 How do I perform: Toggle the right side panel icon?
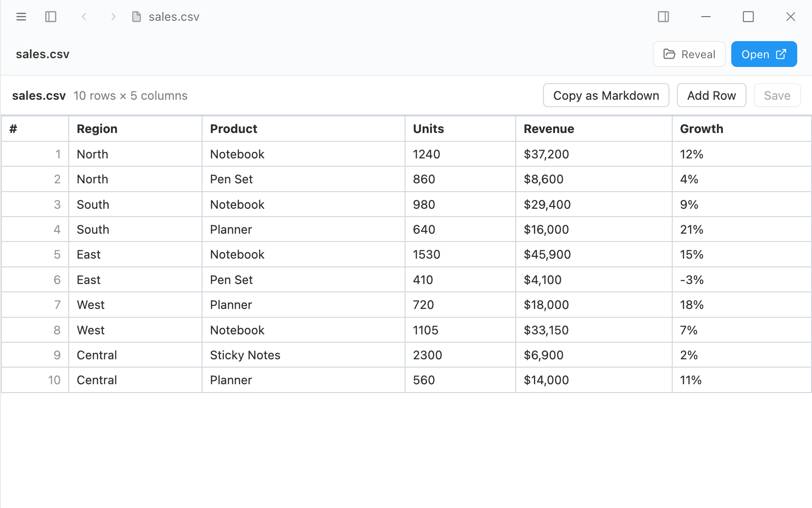663,17
